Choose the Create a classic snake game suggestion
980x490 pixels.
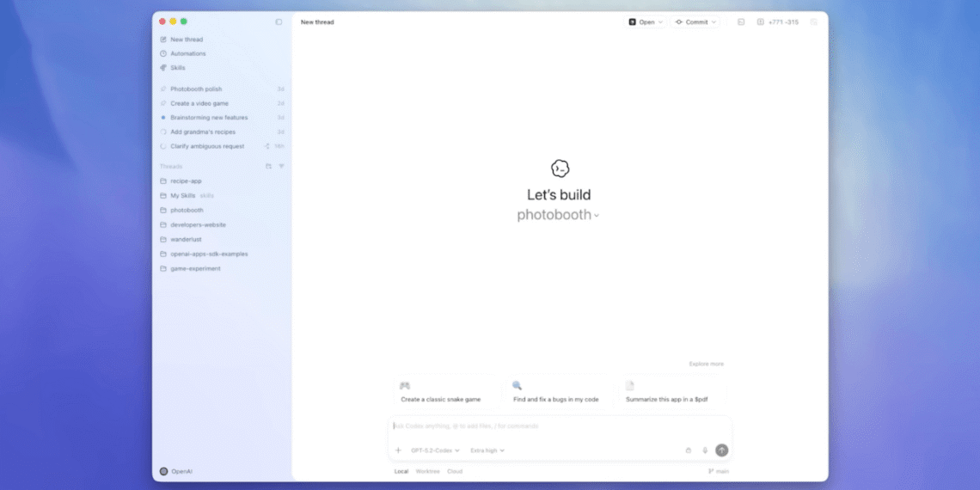click(x=442, y=392)
